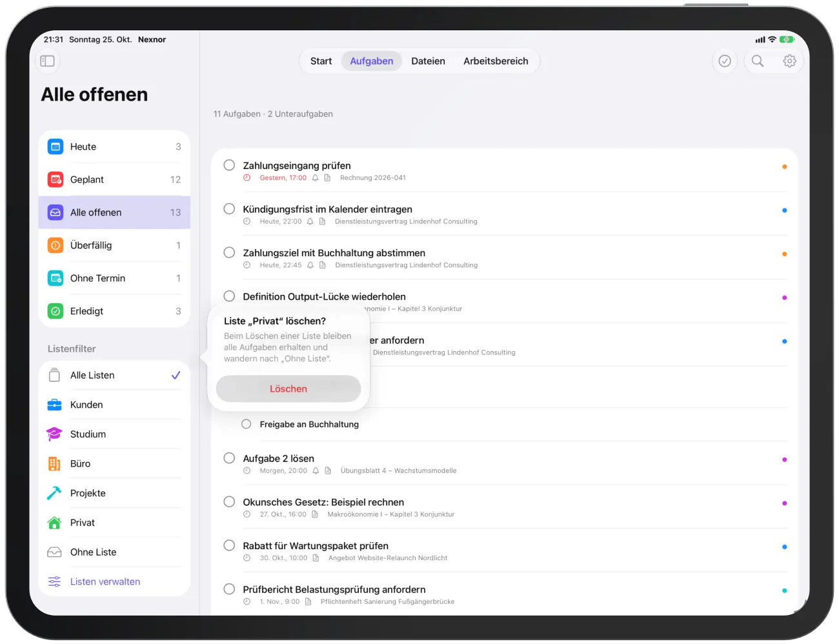
Task: Click the Ohne Liste tray icon
Action: point(55,552)
